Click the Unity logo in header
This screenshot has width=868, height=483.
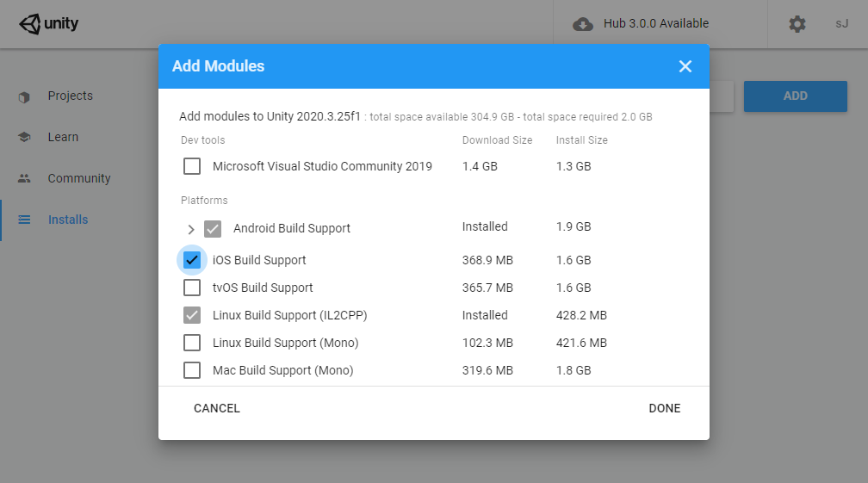[49, 24]
